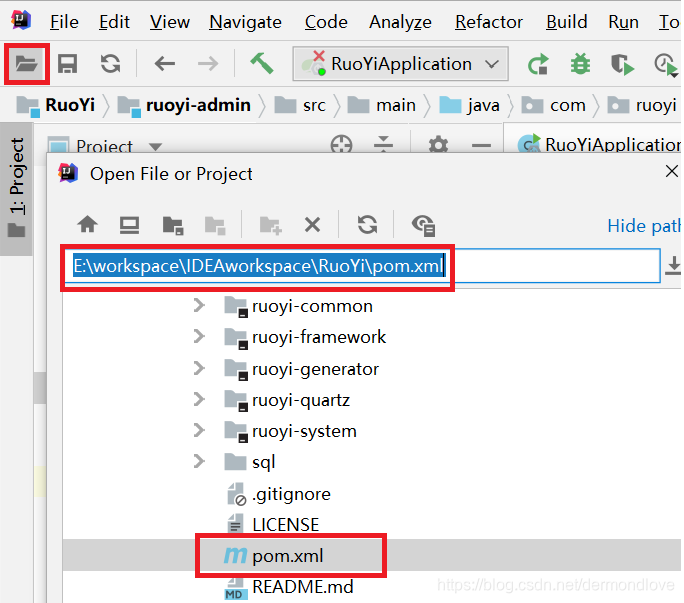The image size is (684, 603).
Task: Click the Synchronize icon in the main toolbar
Action: coord(110,64)
